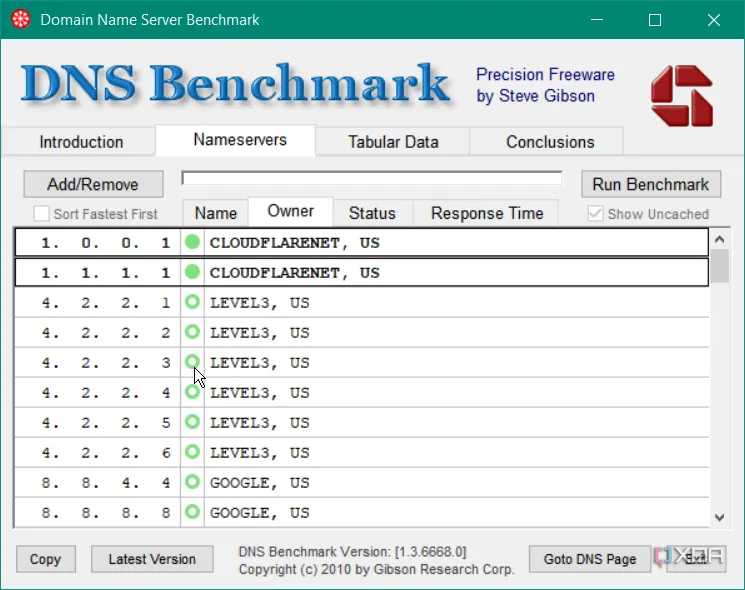Click the DNS Benchmark Version text

pyautogui.click(x=352, y=552)
